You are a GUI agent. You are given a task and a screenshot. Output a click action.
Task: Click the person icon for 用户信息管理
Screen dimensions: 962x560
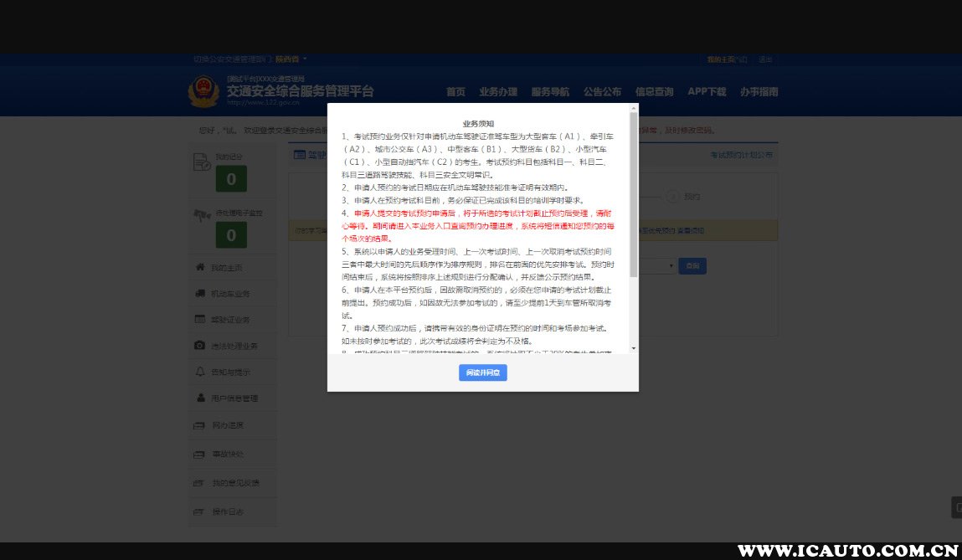point(199,398)
